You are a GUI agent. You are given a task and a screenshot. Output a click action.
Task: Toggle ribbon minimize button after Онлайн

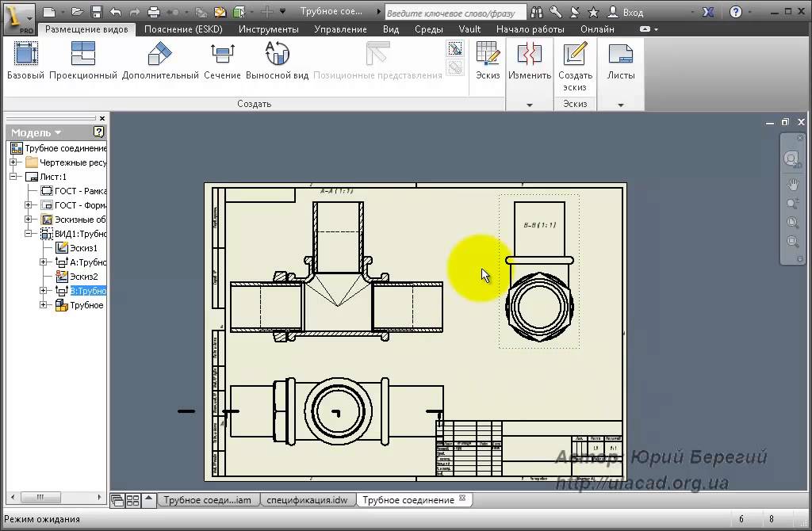click(x=645, y=29)
